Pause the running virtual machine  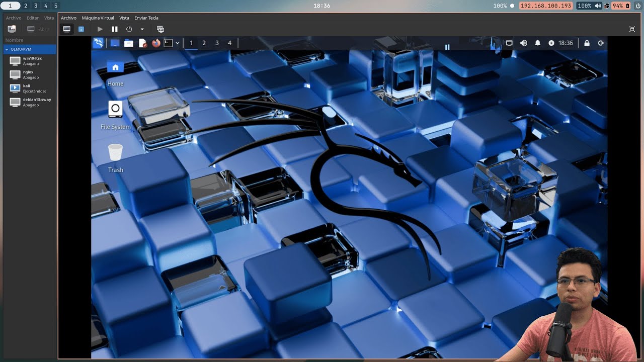(x=114, y=29)
